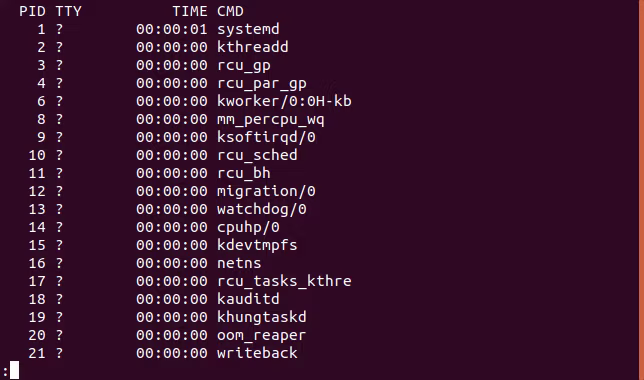Image resolution: width=644 pixels, height=380 pixels.
Task: Click the migration/0 command text
Action: point(266,191)
